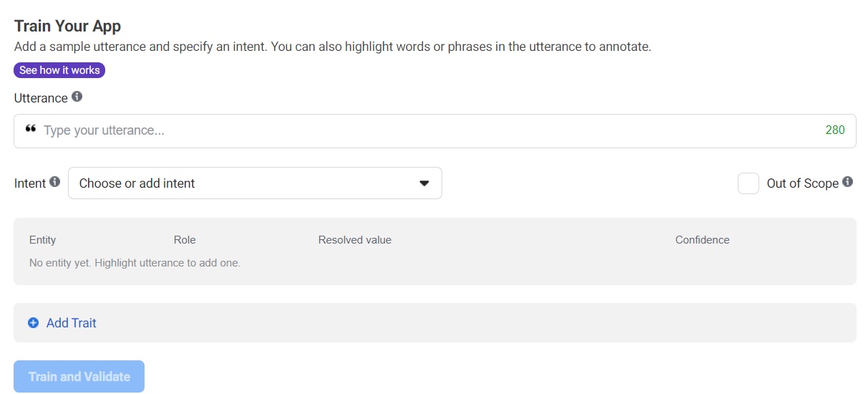Click the Resolved value column header
The width and height of the screenshot is (868, 394).
tap(354, 240)
